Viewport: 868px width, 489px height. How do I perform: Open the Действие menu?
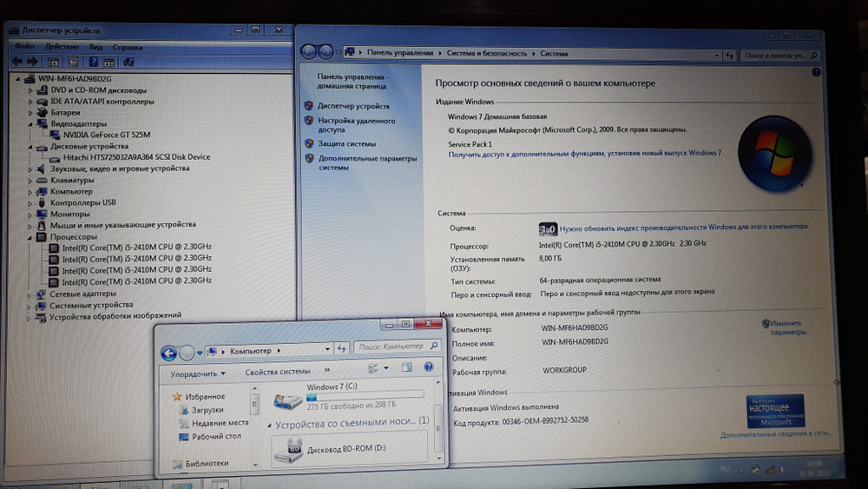pyautogui.click(x=62, y=47)
